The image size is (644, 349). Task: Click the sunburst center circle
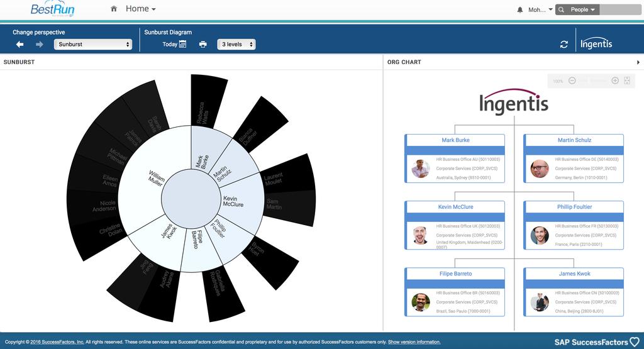pos(191,199)
